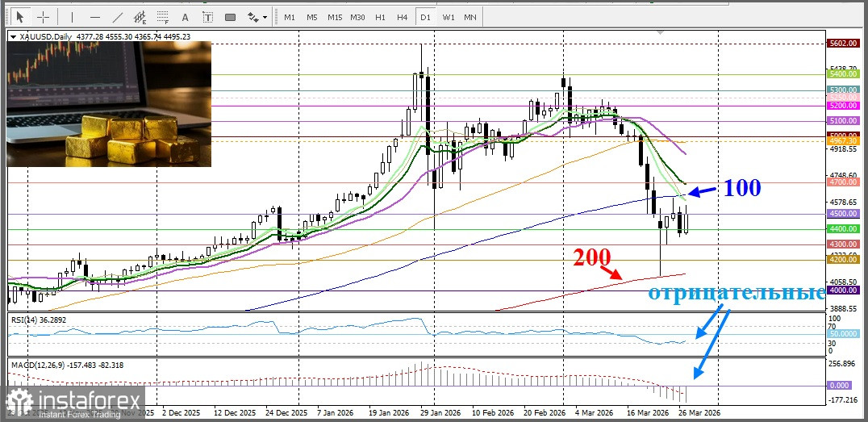Select the rectangle shape tool
The height and width of the screenshot is (422, 868).
[231, 17]
